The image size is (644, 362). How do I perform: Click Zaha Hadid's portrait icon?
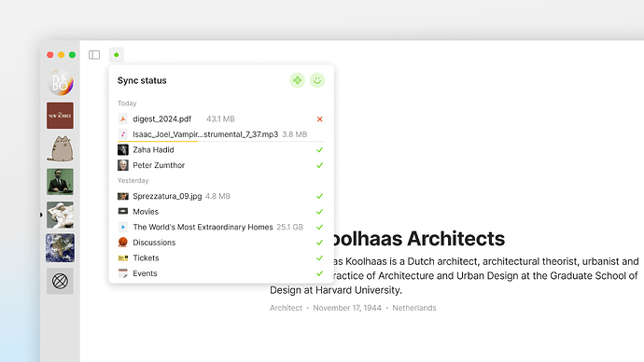click(123, 150)
